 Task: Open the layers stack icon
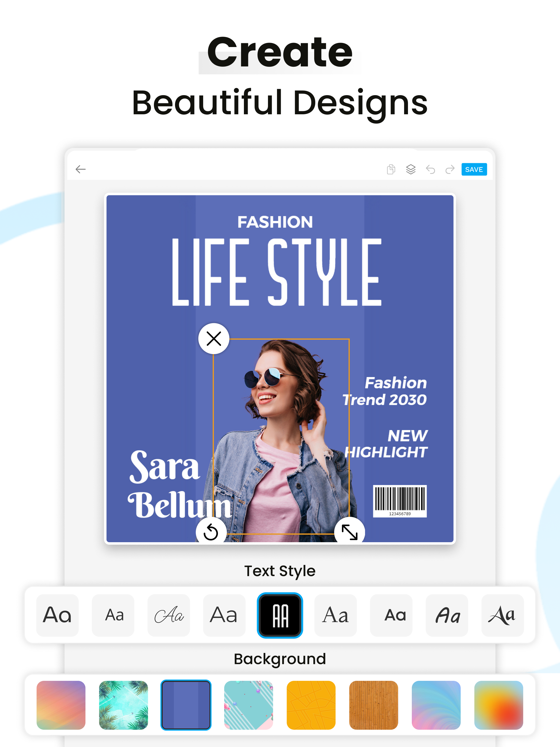pos(410,169)
